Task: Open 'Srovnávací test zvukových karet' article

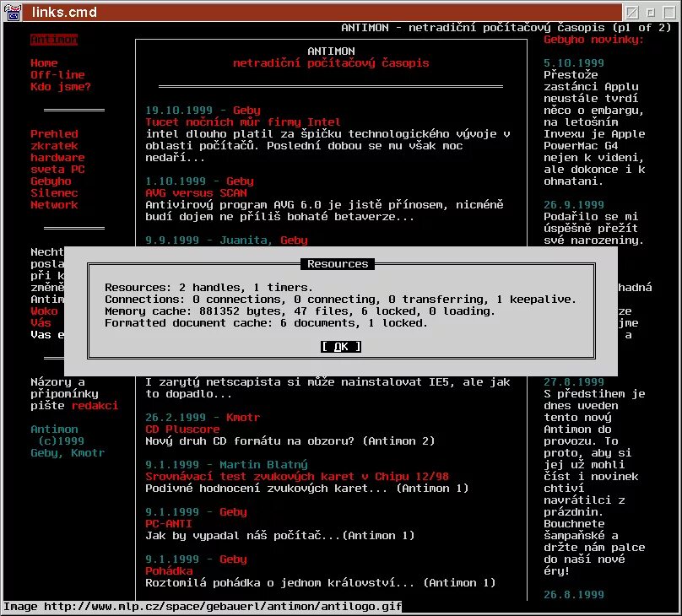Action: [297, 477]
